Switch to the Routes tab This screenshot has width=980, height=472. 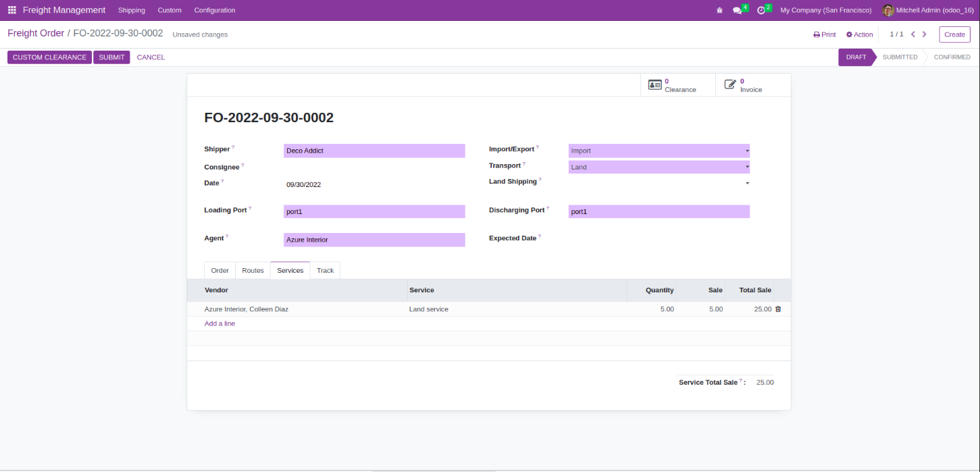[x=253, y=271]
